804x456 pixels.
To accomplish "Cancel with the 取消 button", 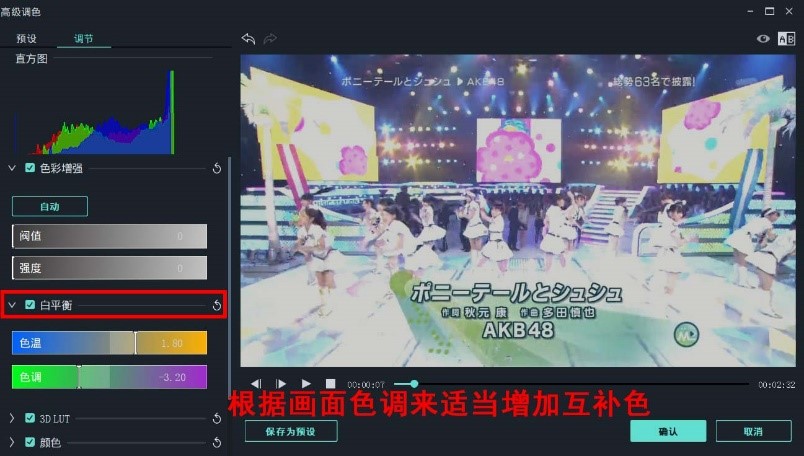I will [x=753, y=431].
